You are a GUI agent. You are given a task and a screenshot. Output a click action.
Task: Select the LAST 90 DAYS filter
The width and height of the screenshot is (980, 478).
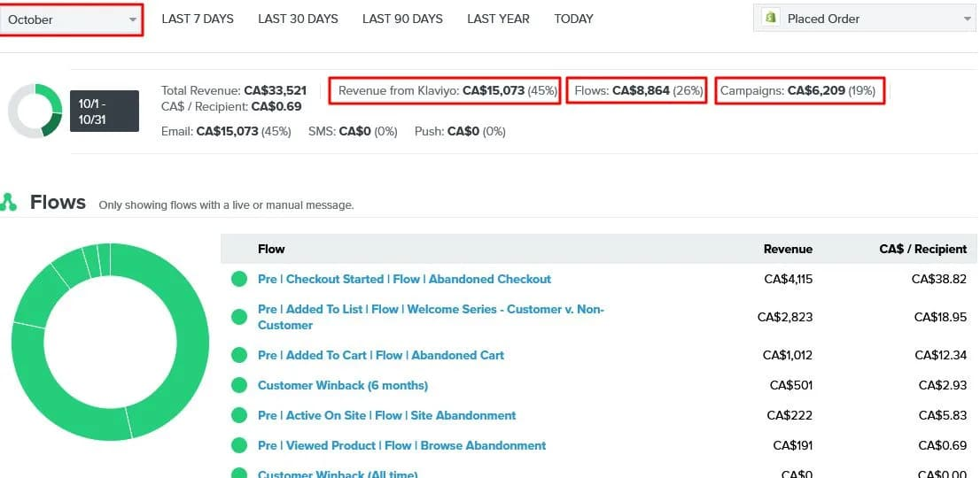tap(402, 19)
